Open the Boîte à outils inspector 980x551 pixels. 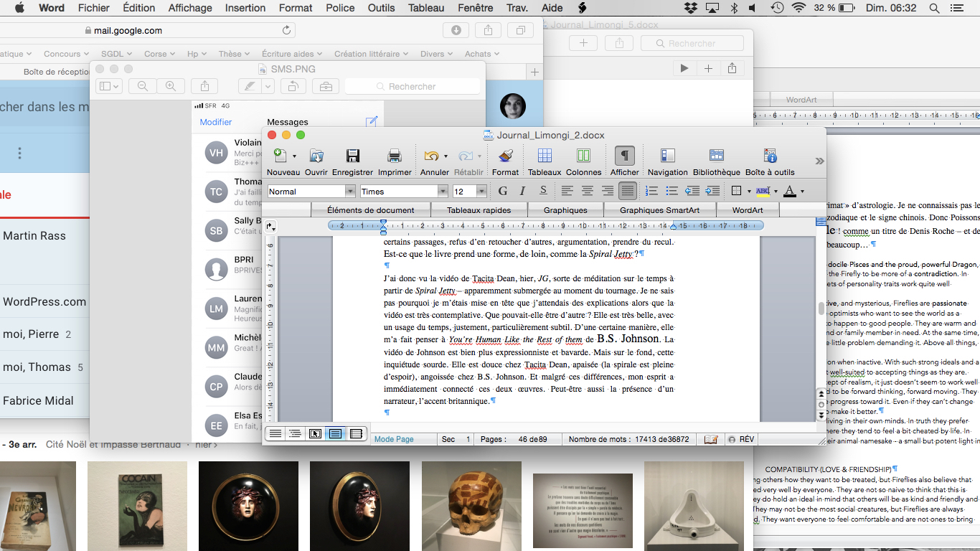point(770,156)
